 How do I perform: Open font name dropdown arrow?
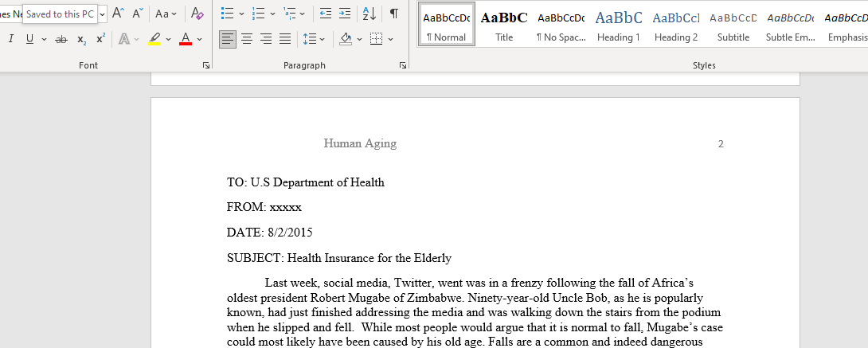point(103,14)
